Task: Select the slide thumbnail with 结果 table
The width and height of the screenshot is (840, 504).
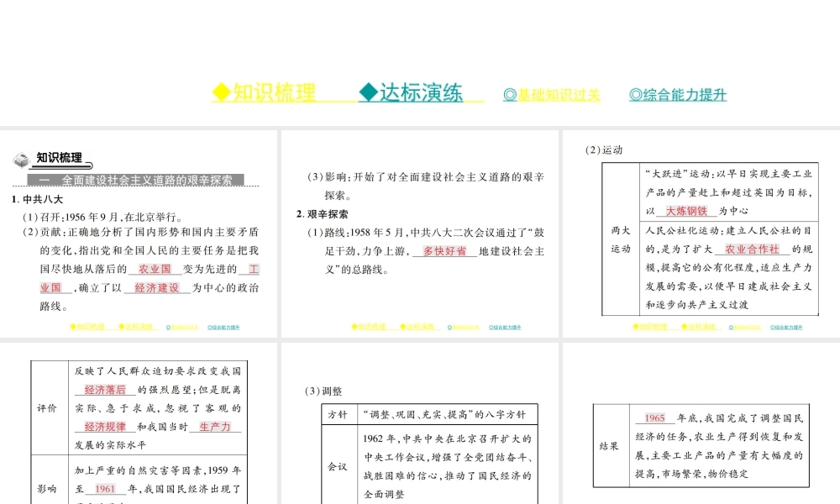Action: [x=701, y=423]
